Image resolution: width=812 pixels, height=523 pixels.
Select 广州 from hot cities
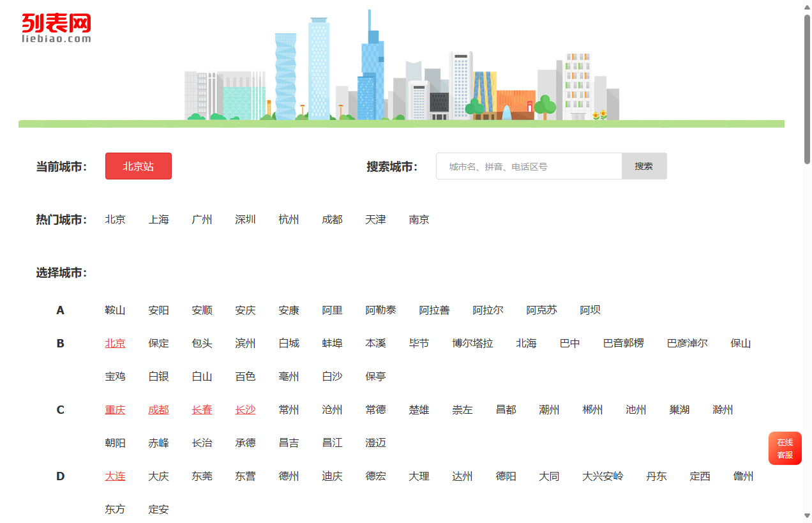pyautogui.click(x=202, y=219)
